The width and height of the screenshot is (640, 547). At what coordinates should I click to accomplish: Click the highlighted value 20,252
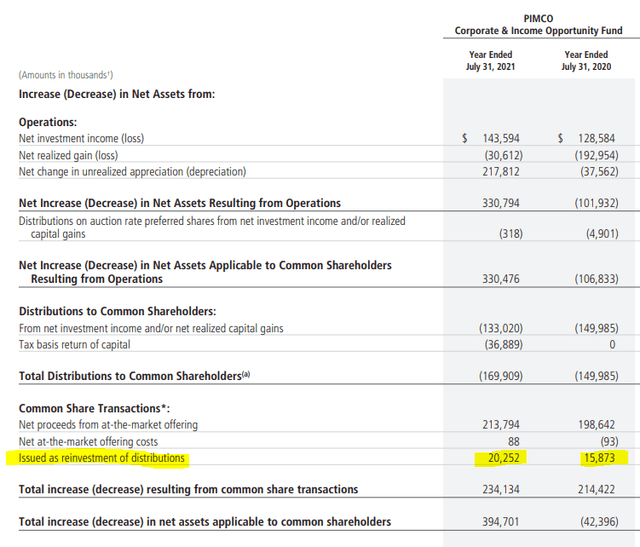504,458
